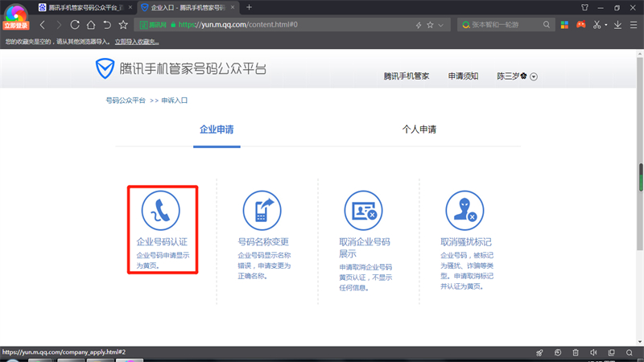Click the 取消骚扰标记 person icon
The width and height of the screenshot is (644, 362).
(464, 211)
